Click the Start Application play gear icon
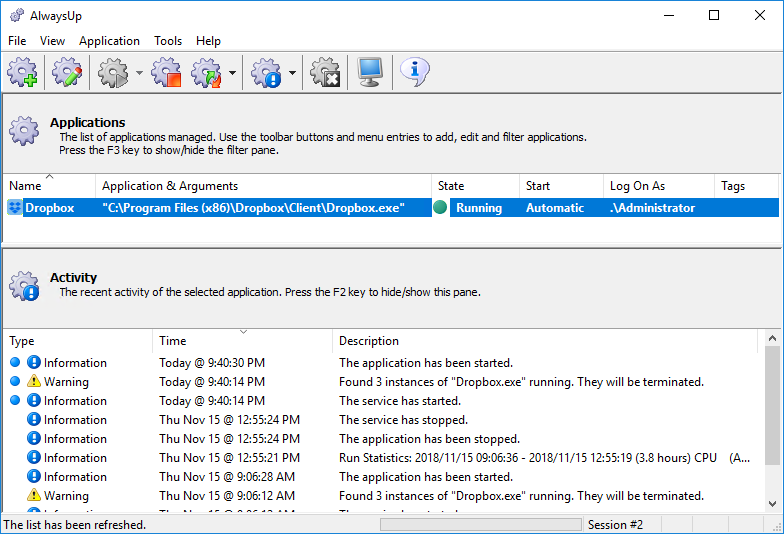 point(112,72)
